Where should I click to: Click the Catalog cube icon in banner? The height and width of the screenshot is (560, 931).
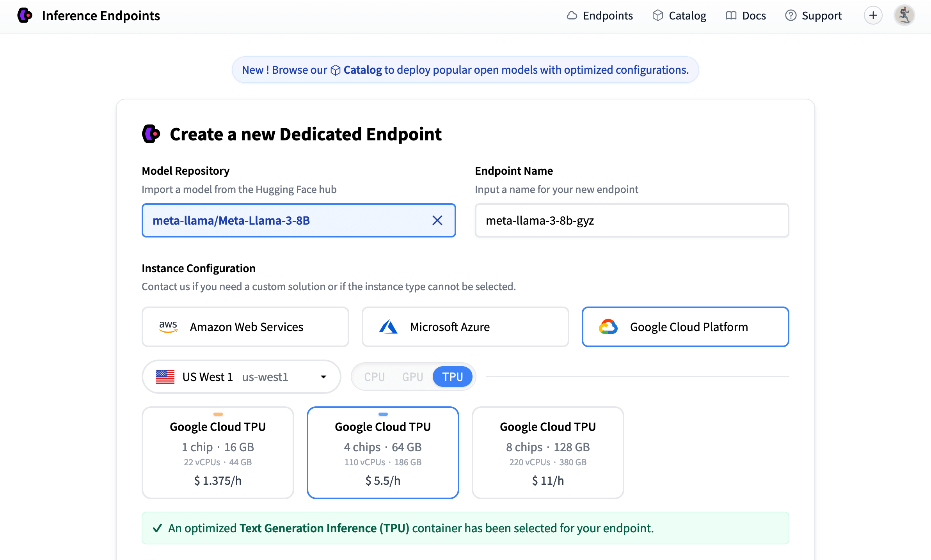(x=336, y=70)
